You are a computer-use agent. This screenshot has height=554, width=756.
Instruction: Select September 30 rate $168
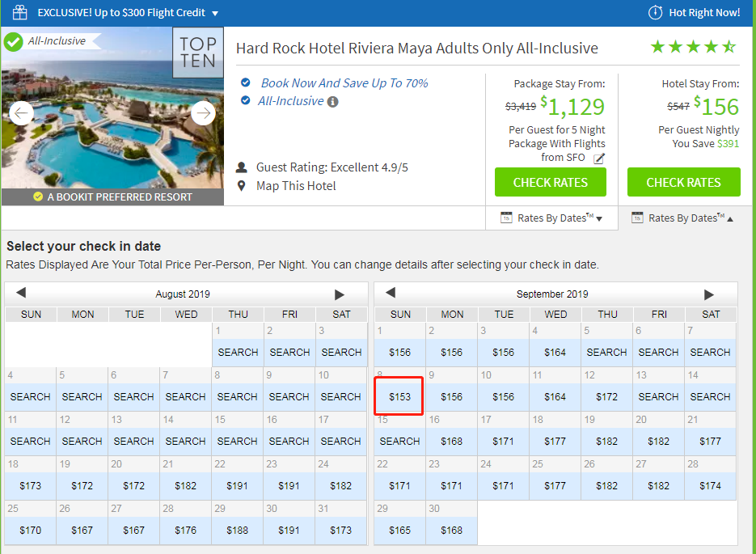451,531
